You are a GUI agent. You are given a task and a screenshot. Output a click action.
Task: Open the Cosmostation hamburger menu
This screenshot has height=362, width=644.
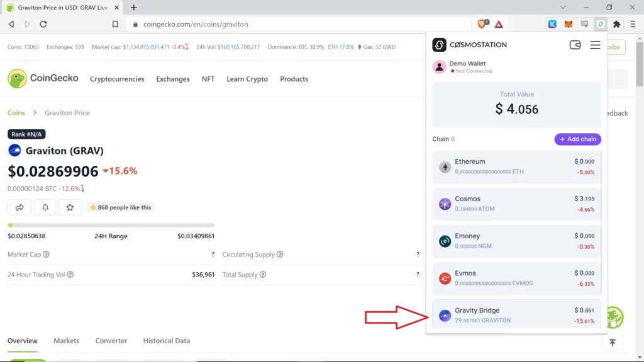[595, 45]
